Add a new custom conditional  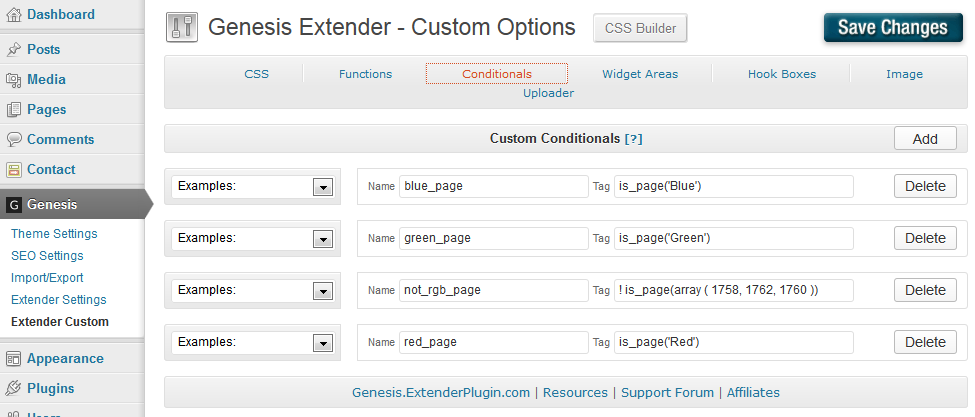click(x=925, y=139)
